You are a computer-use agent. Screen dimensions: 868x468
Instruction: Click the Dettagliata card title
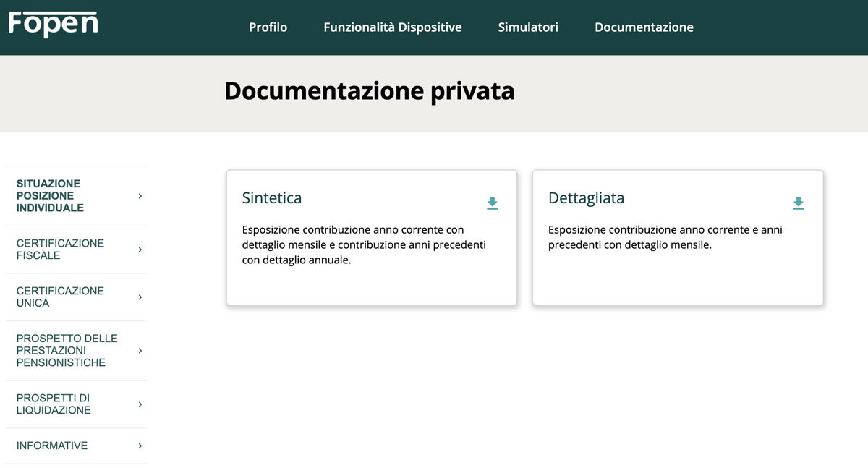[586, 199]
